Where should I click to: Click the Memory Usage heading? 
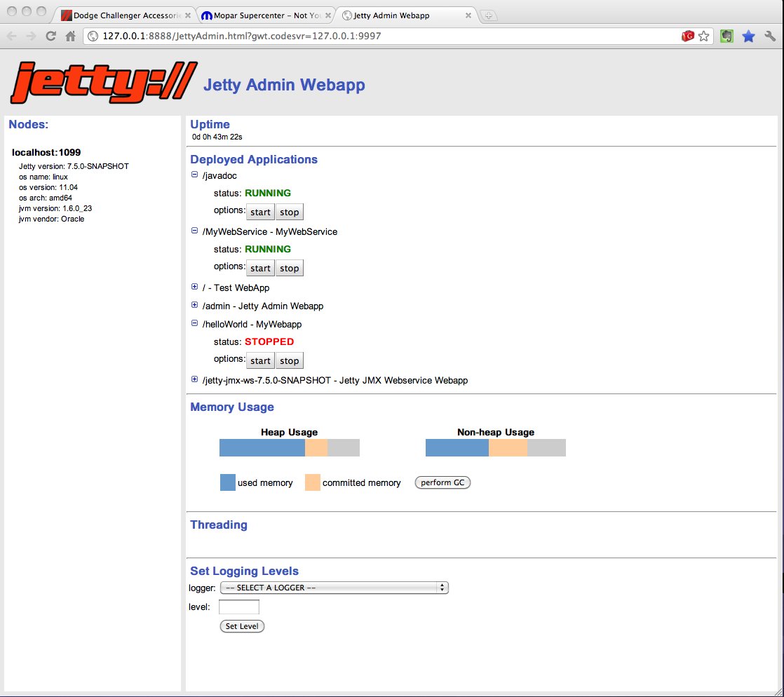pyautogui.click(x=232, y=407)
